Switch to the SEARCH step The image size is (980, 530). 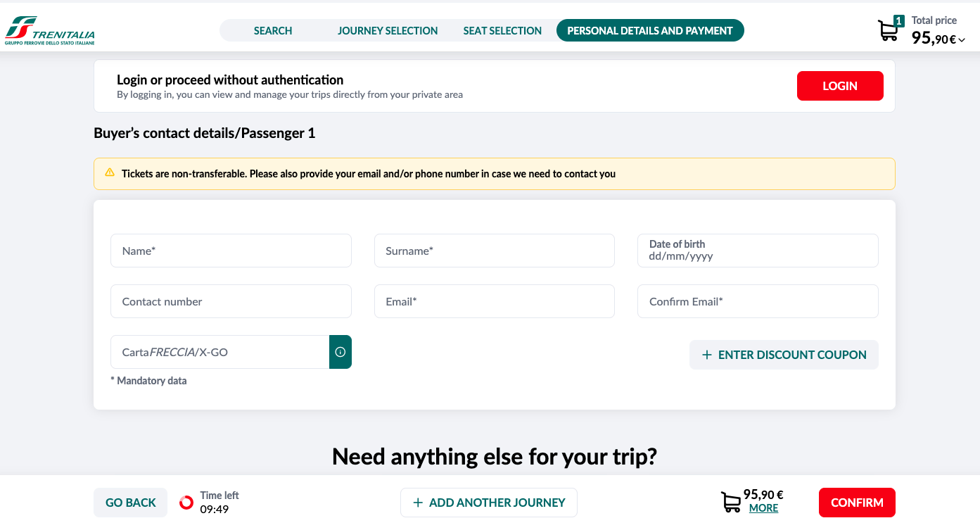(272, 30)
